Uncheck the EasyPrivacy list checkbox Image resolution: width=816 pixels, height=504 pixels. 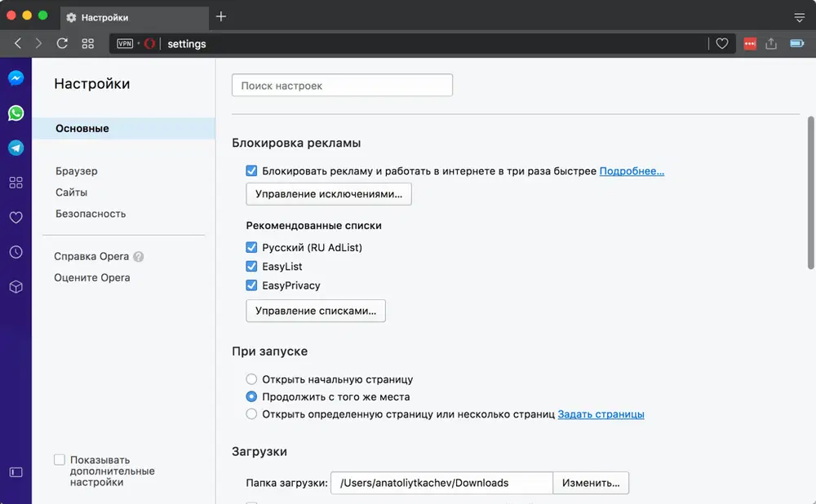(x=251, y=285)
